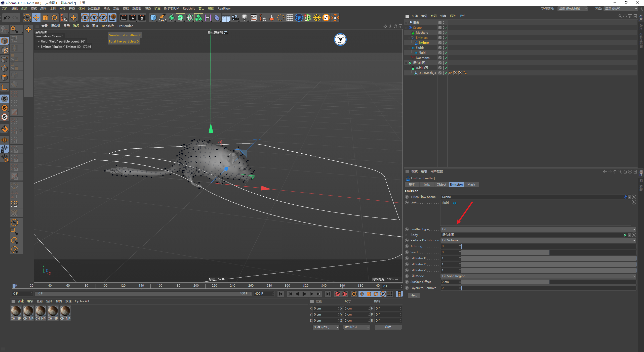
Task: Click the Help button
Action: [414, 295]
